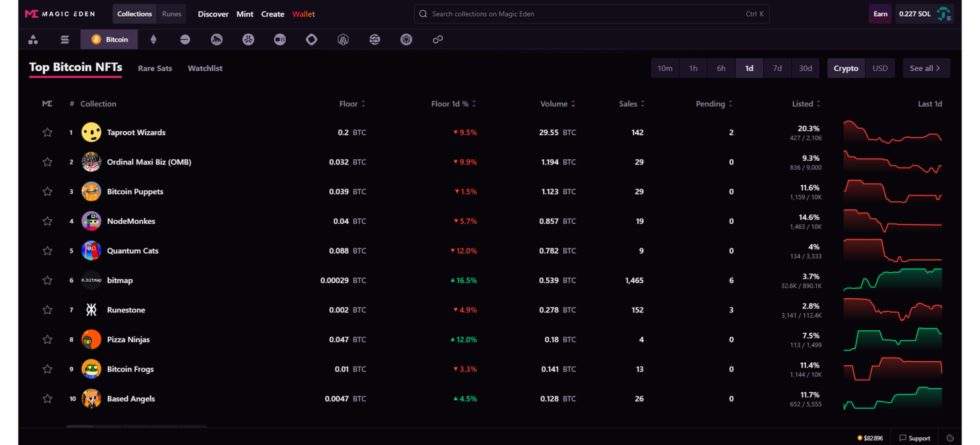Switch to the Solana chain icon
Viewport: 980px width, 445px height.
64,40
